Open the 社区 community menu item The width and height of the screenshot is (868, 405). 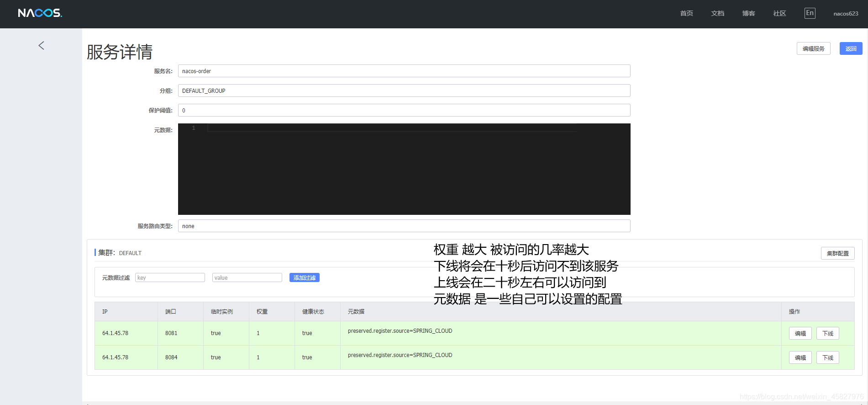pyautogui.click(x=779, y=13)
